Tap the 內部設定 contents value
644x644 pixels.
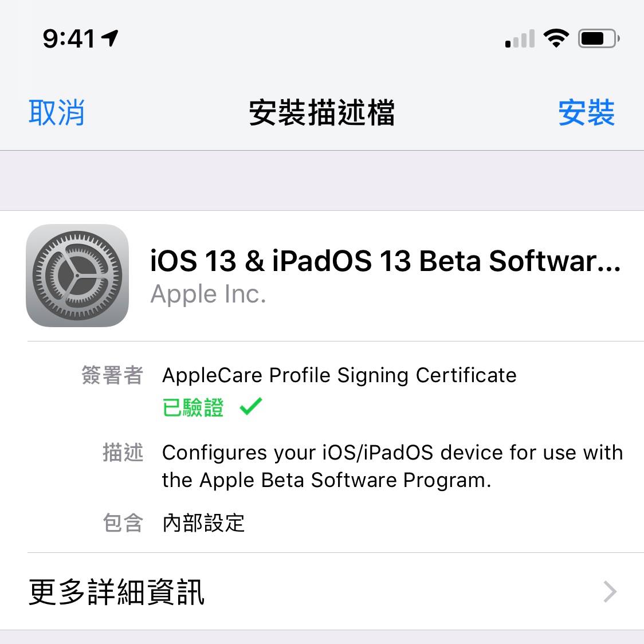(x=203, y=523)
